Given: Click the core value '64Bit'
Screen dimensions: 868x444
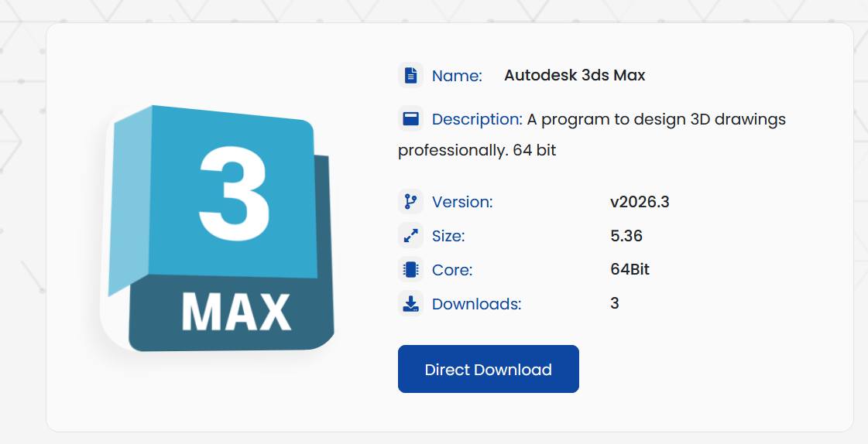Looking at the screenshot, I should pos(630,270).
